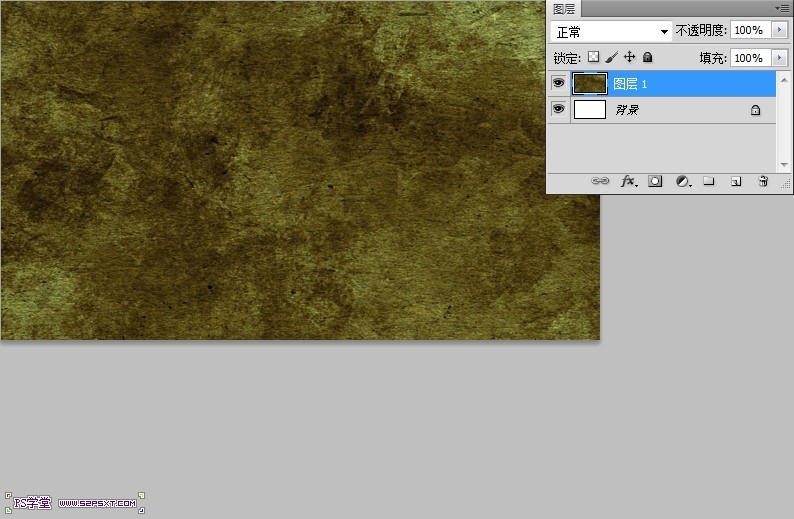Expand the fill 填充 slider arrow
Screen dimensions: 794x519
pos(780,58)
